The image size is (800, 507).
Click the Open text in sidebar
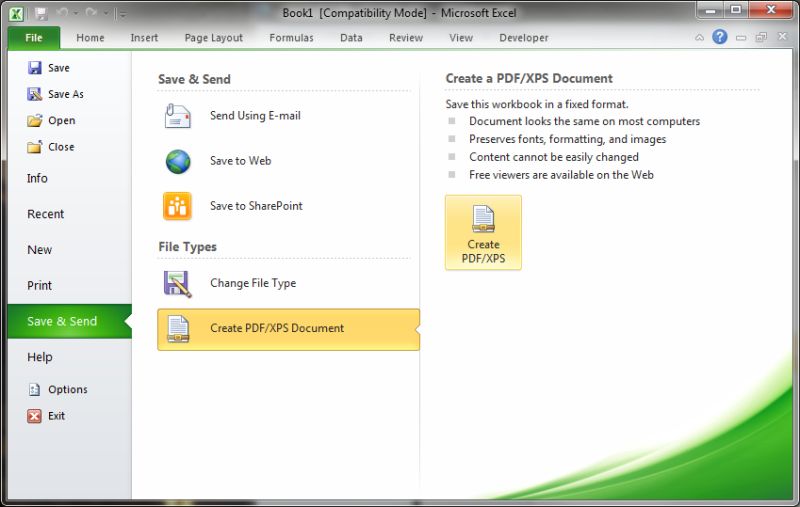click(62, 120)
